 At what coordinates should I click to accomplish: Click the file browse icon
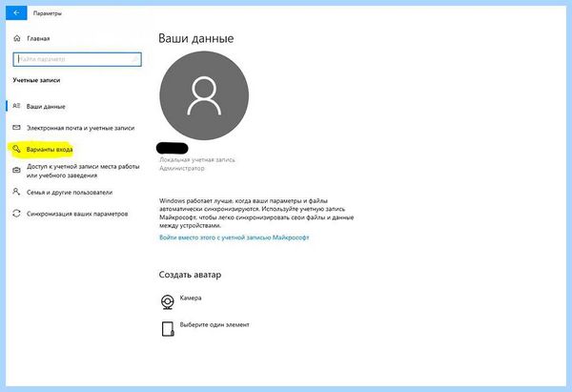[168, 328]
